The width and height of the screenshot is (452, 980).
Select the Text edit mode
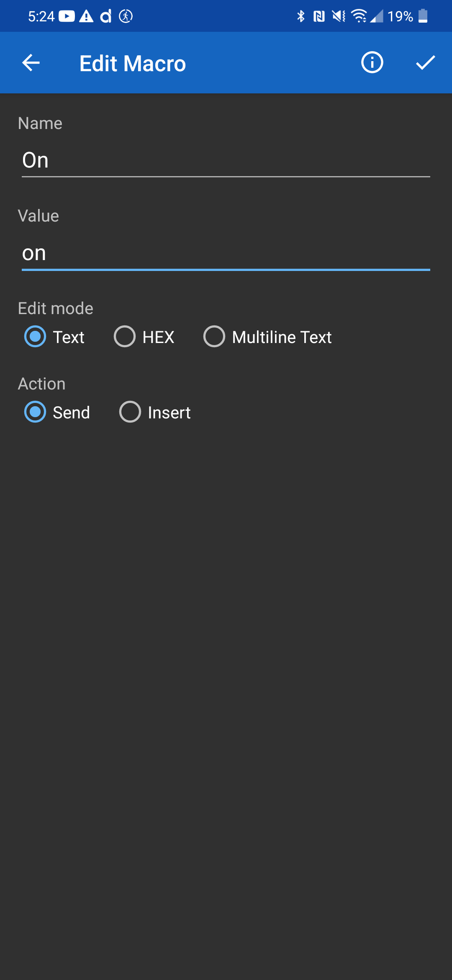pos(36,337)
